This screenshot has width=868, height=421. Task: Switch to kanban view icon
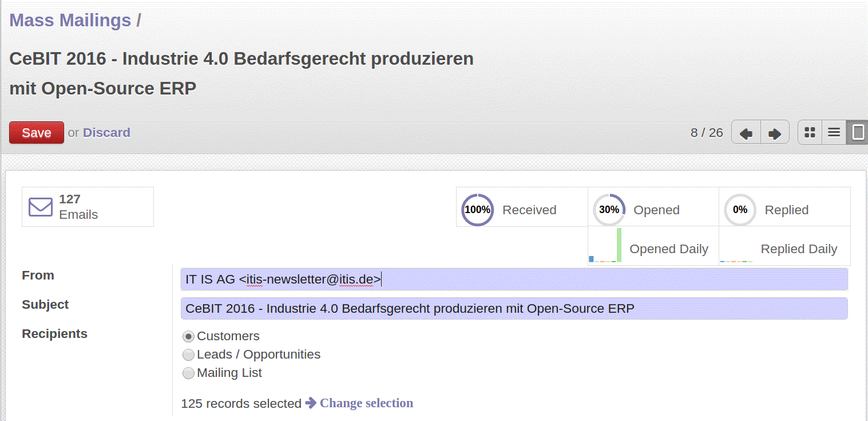[810, 132]
